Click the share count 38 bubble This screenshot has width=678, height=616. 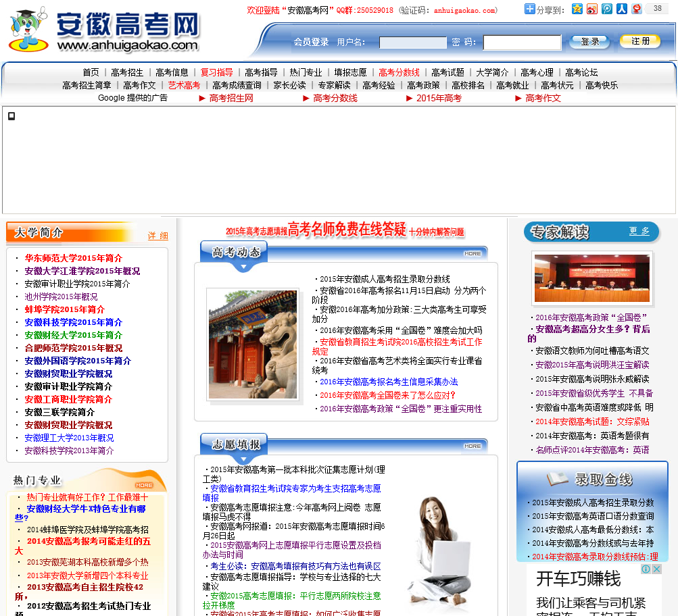click(x=657, y=9)
